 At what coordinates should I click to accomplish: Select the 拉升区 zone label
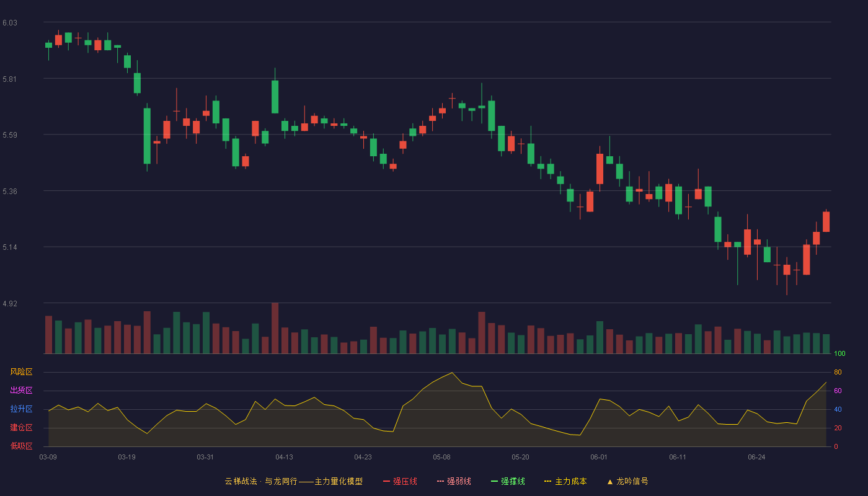point(21,409)
